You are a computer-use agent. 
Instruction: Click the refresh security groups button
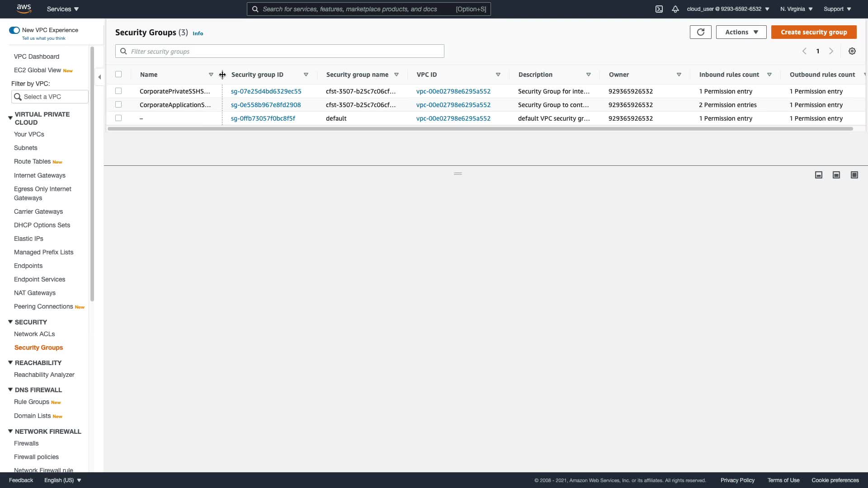coord(700,32)
